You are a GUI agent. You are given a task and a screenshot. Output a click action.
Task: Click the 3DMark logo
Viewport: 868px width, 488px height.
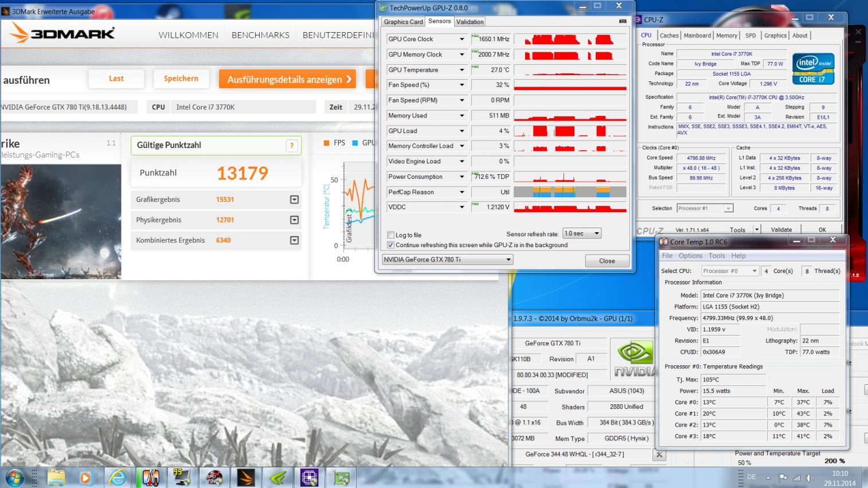pyautogui.click(x=62, y=34)
